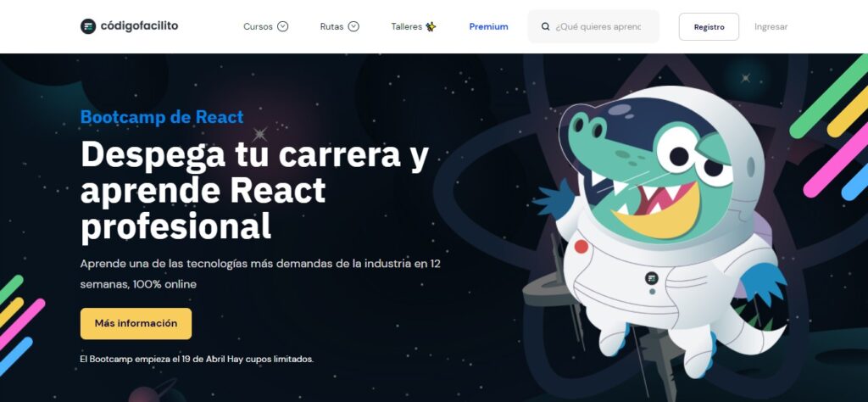The width and height of the screenshot is (868, 402).
Task: Open the Cursos navigation menu
Action: click(x=258, y=26)
